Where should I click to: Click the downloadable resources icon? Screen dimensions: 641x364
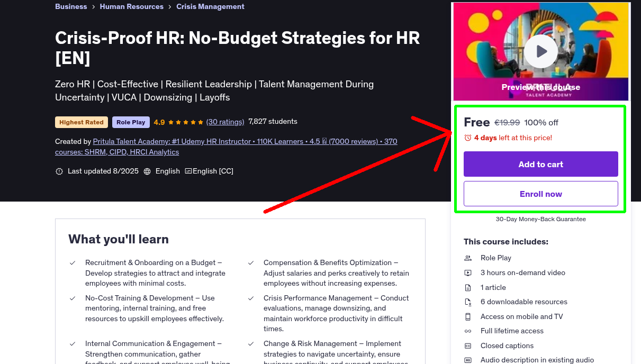pos(468,302)
